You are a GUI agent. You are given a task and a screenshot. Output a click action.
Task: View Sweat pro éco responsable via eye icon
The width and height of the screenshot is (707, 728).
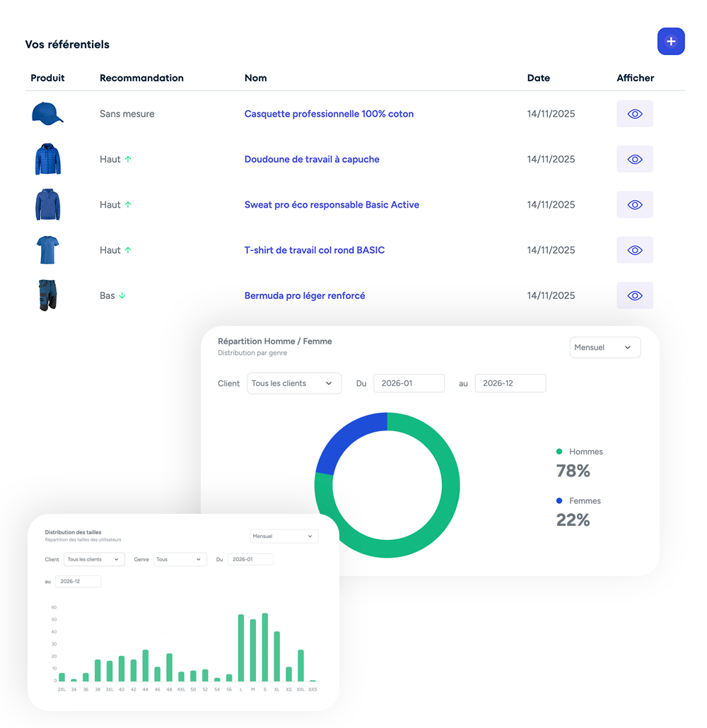[634, 205]
